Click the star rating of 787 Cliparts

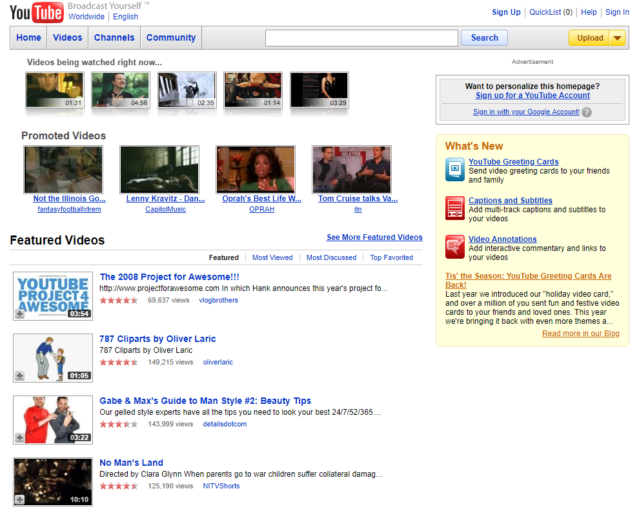tap(119, 362)
